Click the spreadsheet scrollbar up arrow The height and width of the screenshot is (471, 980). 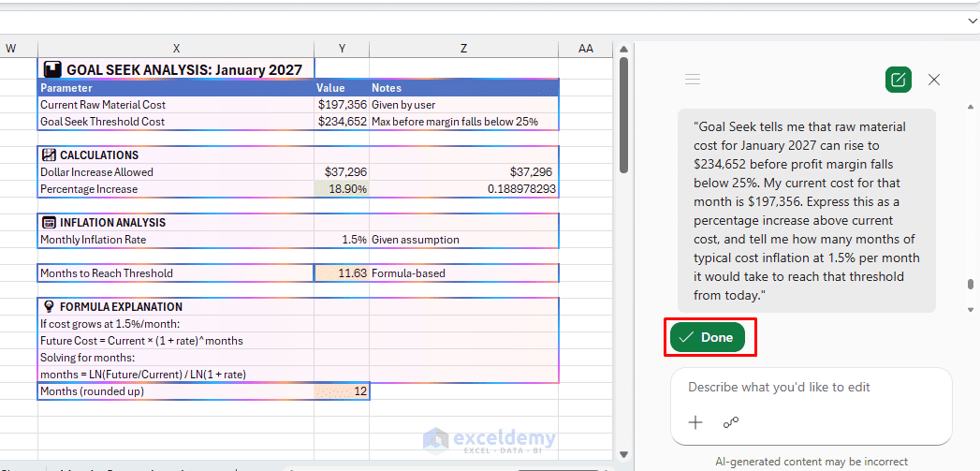click(623, 50)
